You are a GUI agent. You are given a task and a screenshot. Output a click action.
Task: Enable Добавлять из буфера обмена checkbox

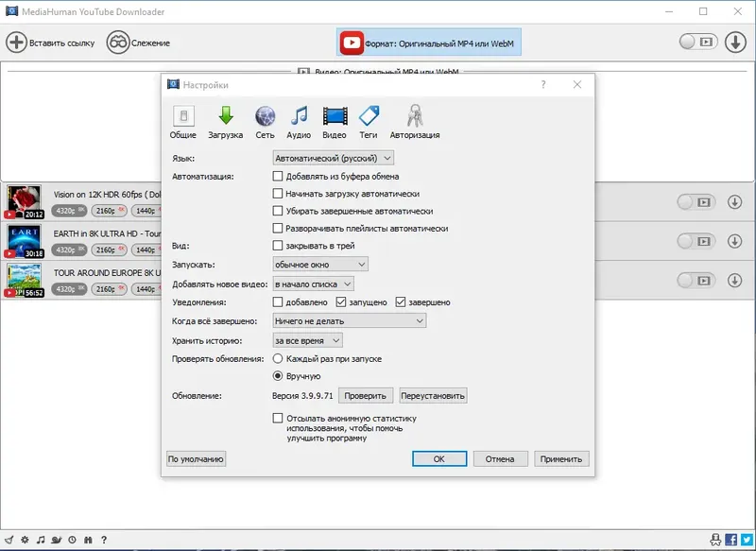pyautogui.click(x=278, y=177)
